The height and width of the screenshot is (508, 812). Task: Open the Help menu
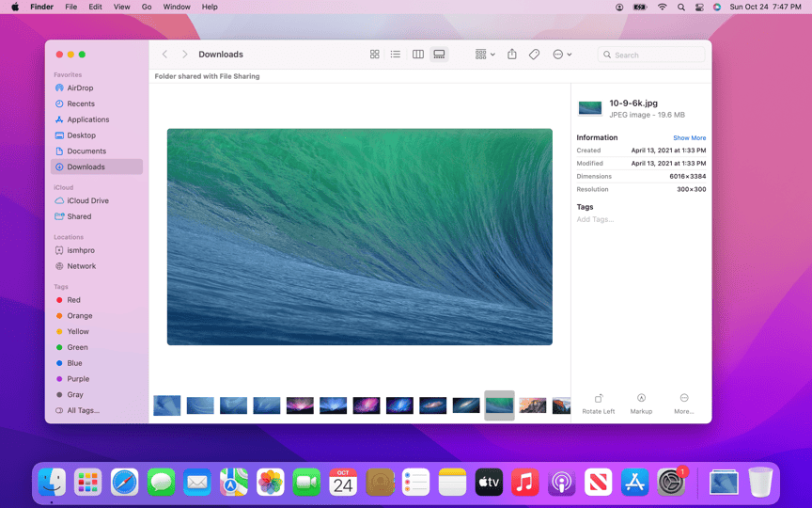click(x=210, y=7)
